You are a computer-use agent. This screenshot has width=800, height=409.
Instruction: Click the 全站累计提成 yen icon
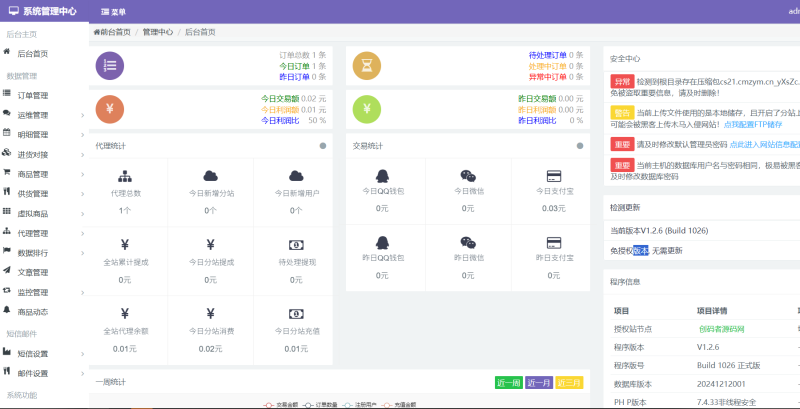pyautogui.click(x=125, y=245)
